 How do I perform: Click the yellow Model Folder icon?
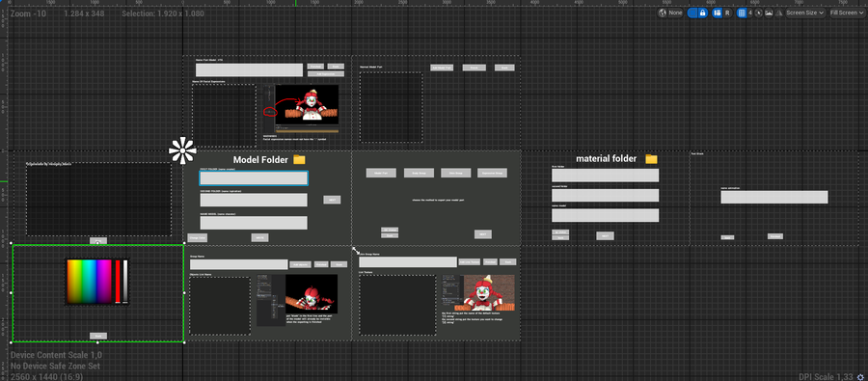pyautogui.click(x=300, y=159)
